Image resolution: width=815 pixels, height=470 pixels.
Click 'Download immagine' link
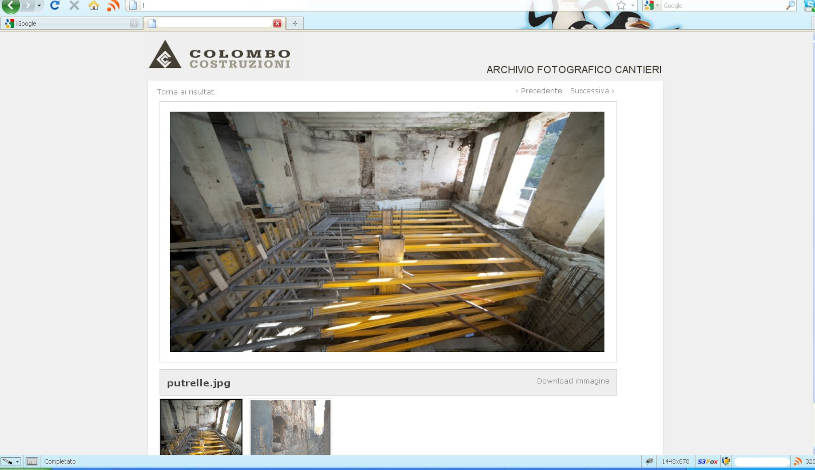572,381
